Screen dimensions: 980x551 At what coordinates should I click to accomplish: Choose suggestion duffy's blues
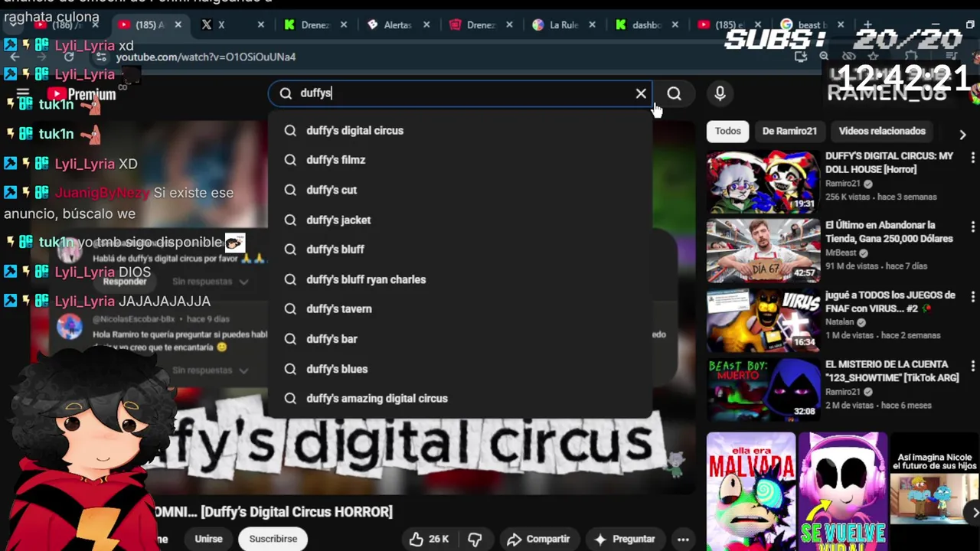point(460,369)
